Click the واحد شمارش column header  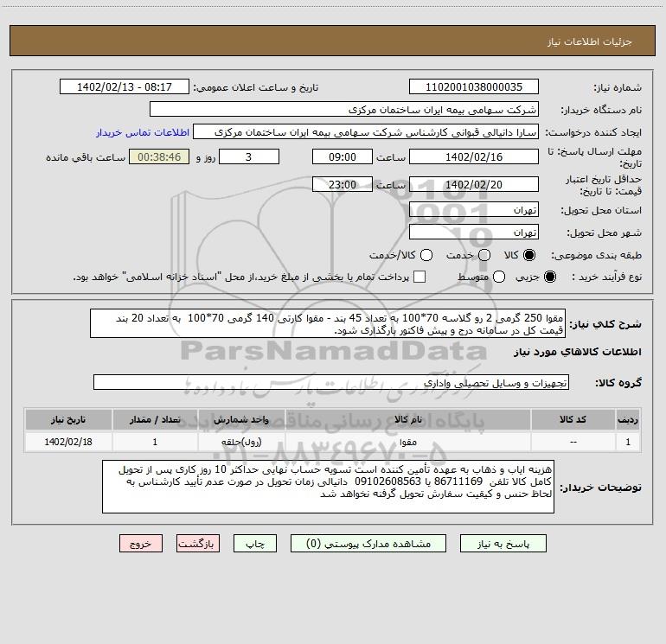click(240, 419)
